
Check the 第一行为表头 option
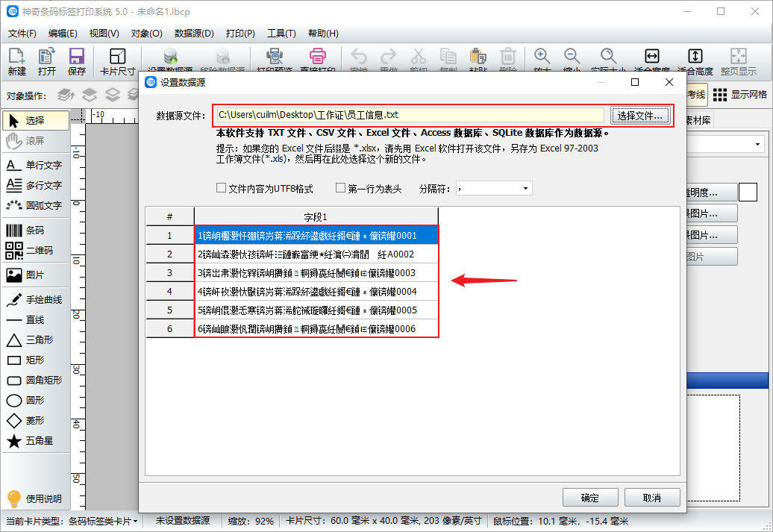pyautogui.click(x=341, y=189)
